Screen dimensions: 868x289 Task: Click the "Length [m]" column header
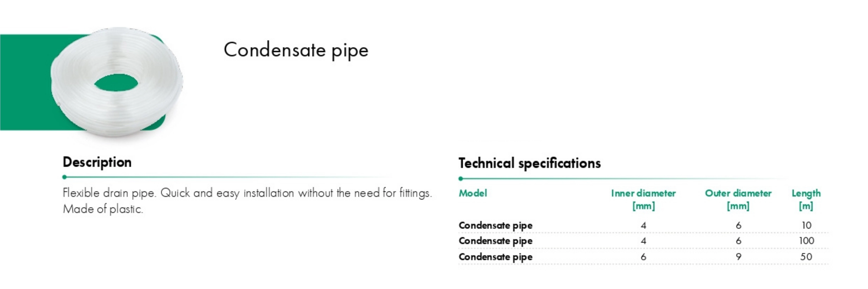coord(806,199)
